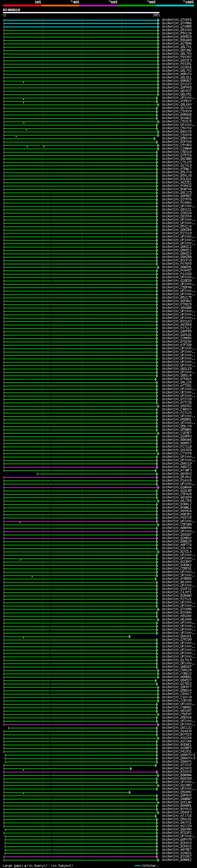
Task: Click the UniRef100_Q5R1Y4 label
Action: click(x=177, y=139)
